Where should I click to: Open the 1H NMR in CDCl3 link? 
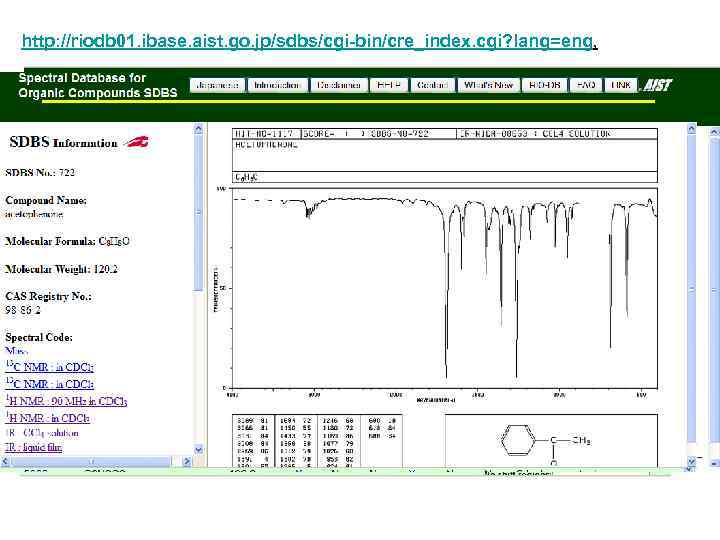pyautogui.click(x=47, y=418)
